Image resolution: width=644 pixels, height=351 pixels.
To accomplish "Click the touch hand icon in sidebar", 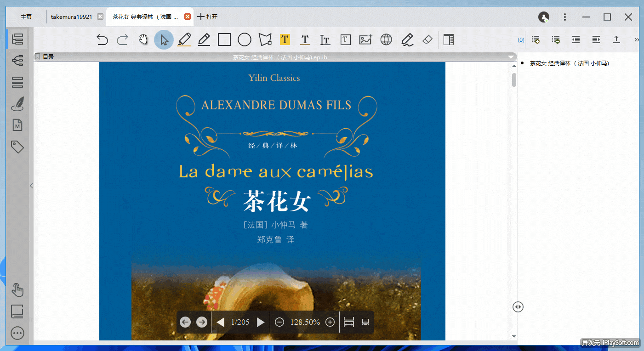I will [17, 290].
